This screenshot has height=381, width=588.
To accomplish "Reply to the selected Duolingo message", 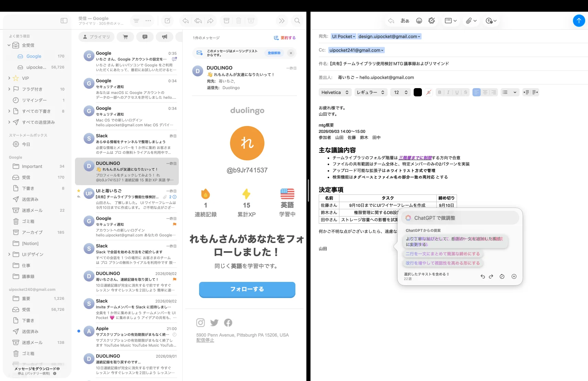I will pyautogui.click(x=186, y=21).
